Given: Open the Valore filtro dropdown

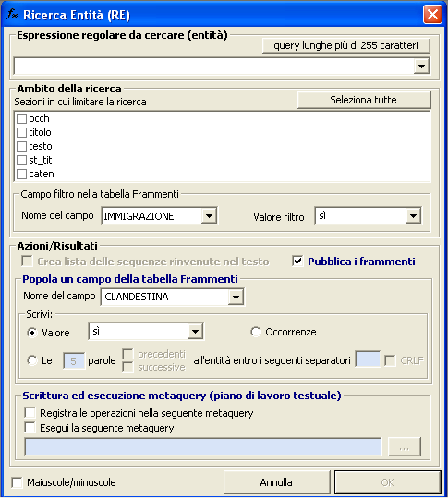Looking at the screenshot, I should click(x=413, y=216).
